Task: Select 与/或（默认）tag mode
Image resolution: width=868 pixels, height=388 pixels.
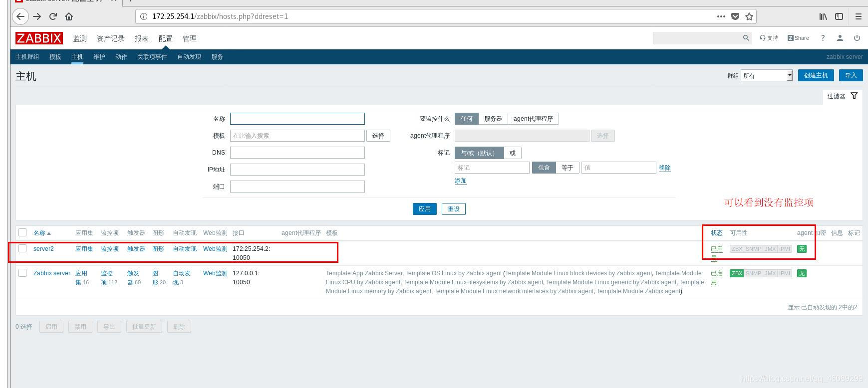Action: tap(479, 153)
